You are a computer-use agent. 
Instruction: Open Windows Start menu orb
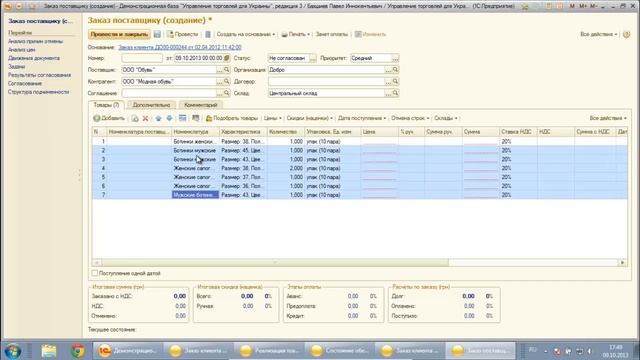[13, 351]
